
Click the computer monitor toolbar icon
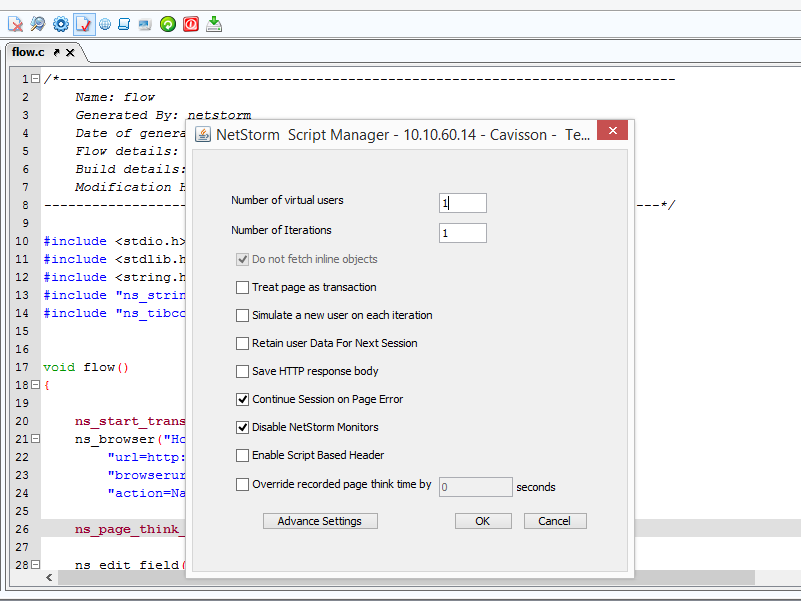[145, 24]
